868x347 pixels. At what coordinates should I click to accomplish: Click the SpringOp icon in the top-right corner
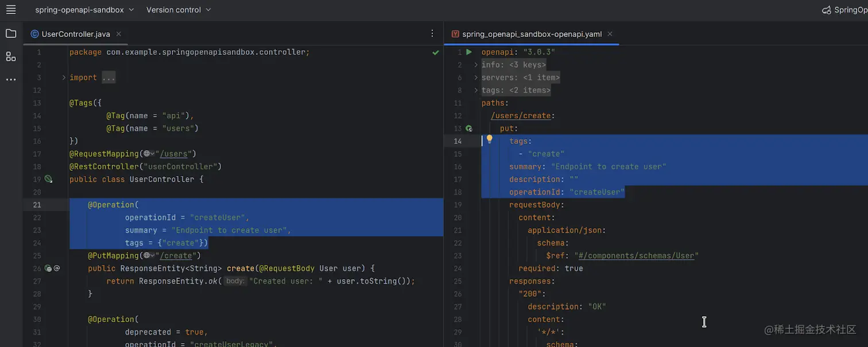click(826, 9)
